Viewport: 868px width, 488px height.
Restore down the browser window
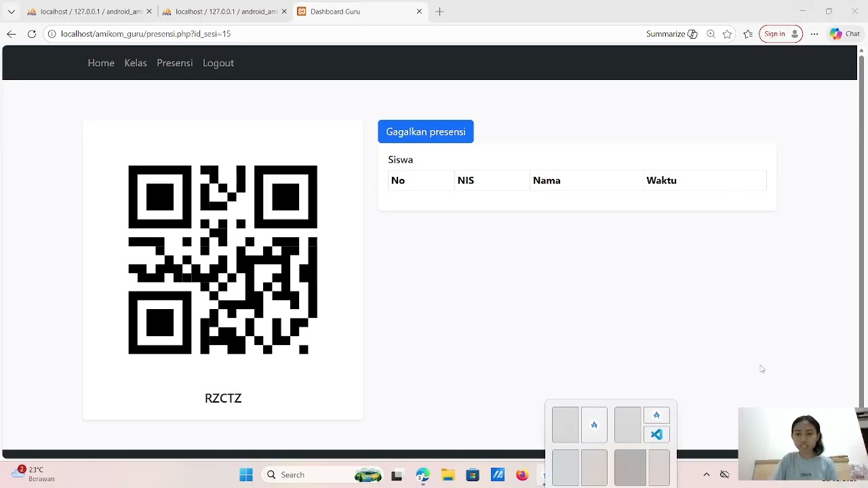coord(829,12)
